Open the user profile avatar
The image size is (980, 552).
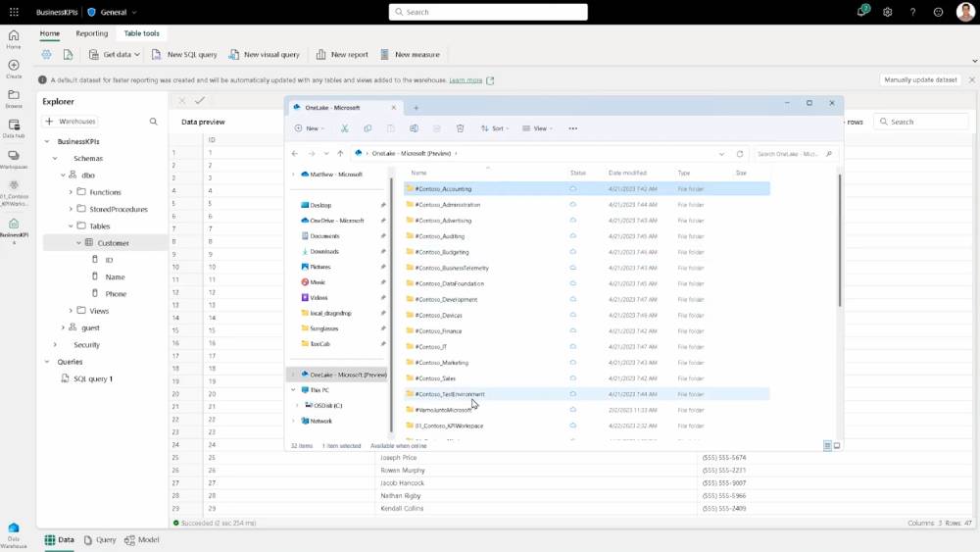pyautogui.click(x=965, y=12)
